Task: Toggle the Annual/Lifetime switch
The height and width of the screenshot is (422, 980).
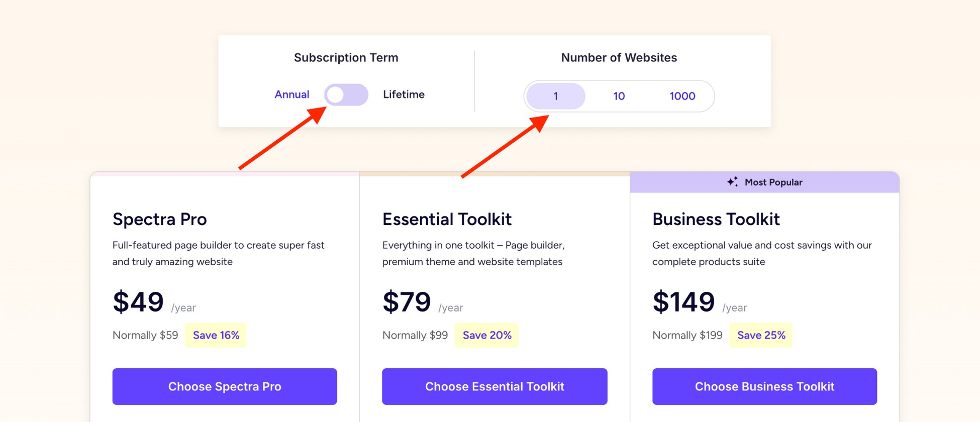Action: click(x=346, y=94)
